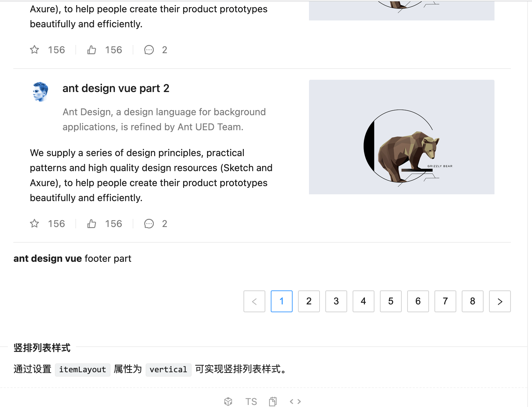Star the 'ant design vue part 2' item
Screen dimensions: 532x407
coord(34,224)
